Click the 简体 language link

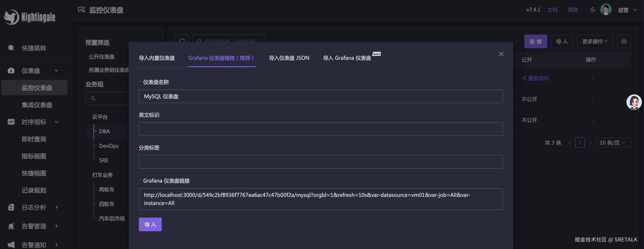(573, 10)
